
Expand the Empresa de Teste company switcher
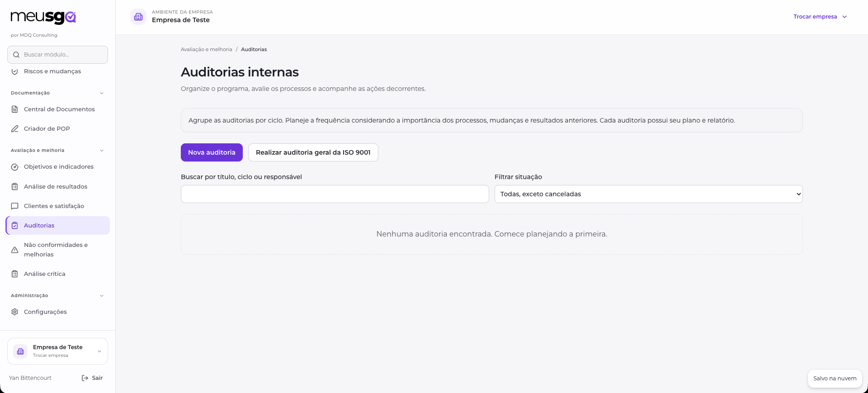(x=57, y=351)
